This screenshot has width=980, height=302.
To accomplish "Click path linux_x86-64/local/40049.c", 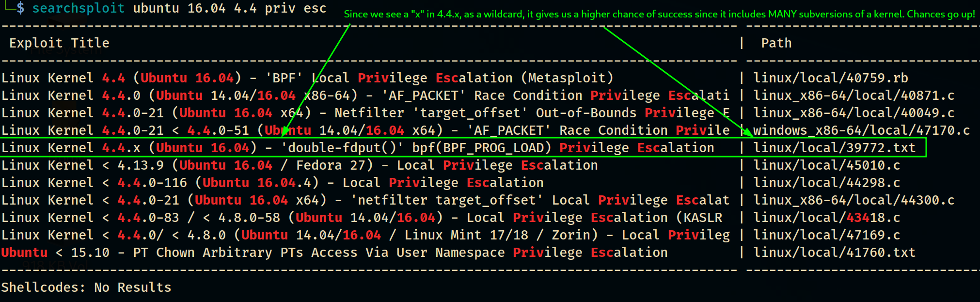I will click(x=854, y=113).
